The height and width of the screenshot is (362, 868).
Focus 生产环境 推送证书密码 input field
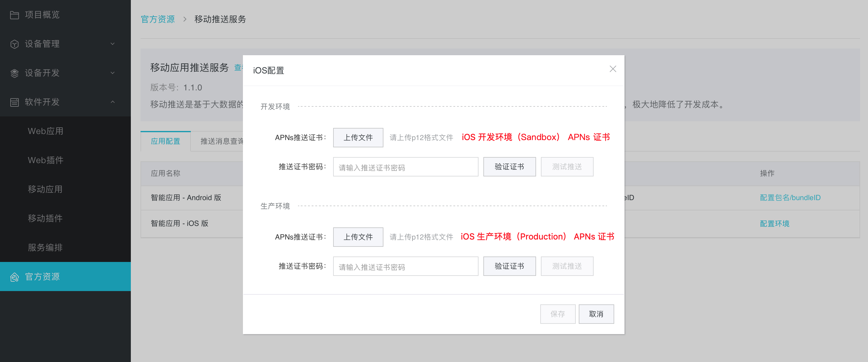(x=405, y=266)
